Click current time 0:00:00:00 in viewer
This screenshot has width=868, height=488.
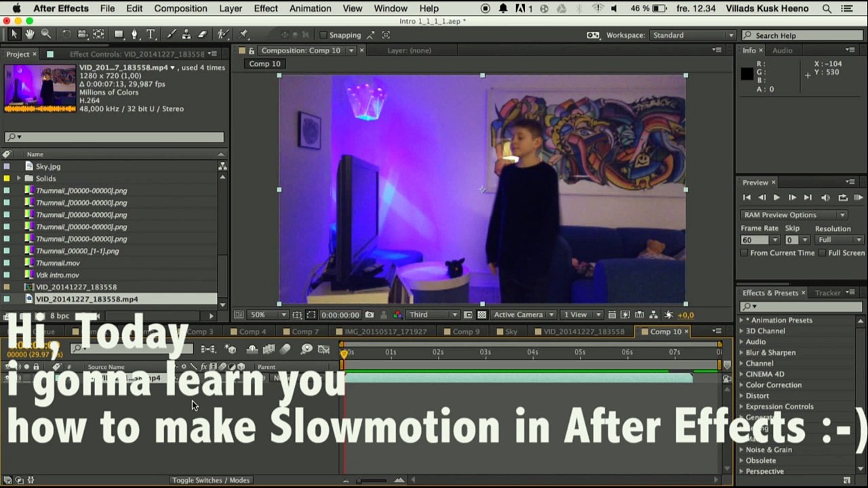pyautogui.click(x=340, y=314)
